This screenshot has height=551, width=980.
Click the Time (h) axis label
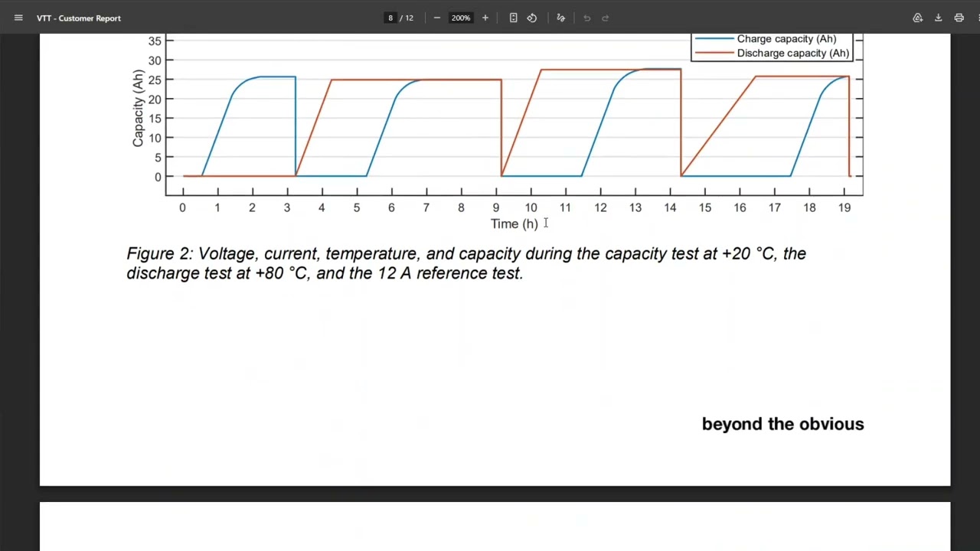(514, 223)
